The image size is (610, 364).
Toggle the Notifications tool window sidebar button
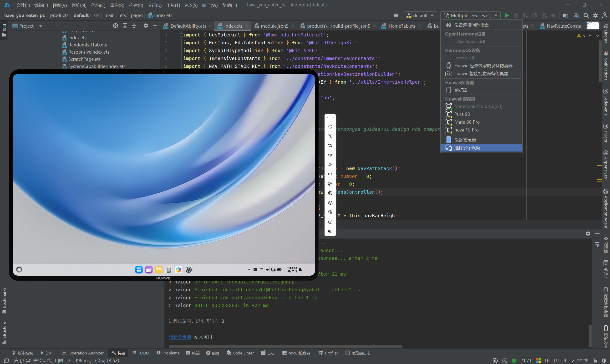pos(605,66)
